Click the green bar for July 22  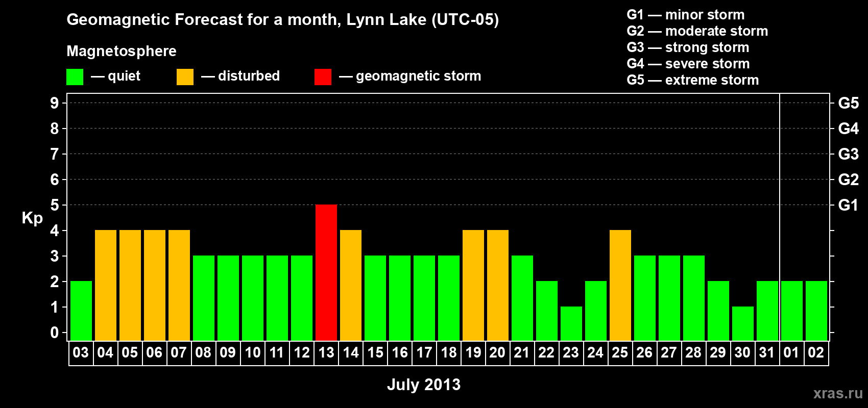pos(547,311)
